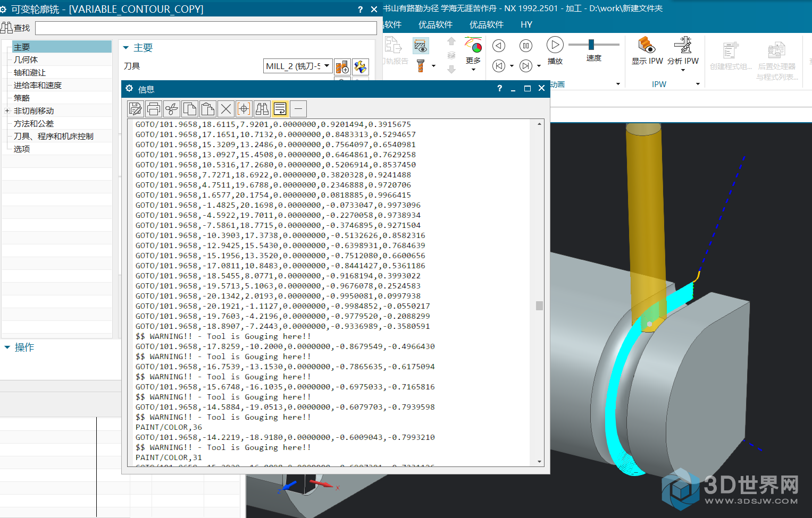Select 轴和避让 in the dialog tree
This screenshot has height=518, width=812.
(30, 73)
